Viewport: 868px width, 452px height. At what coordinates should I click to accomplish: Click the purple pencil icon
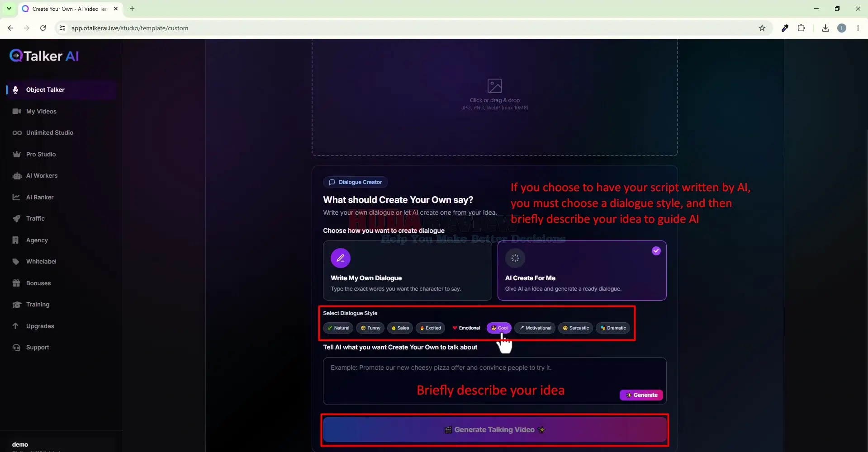pyautogui.click(x=341, y=258)
